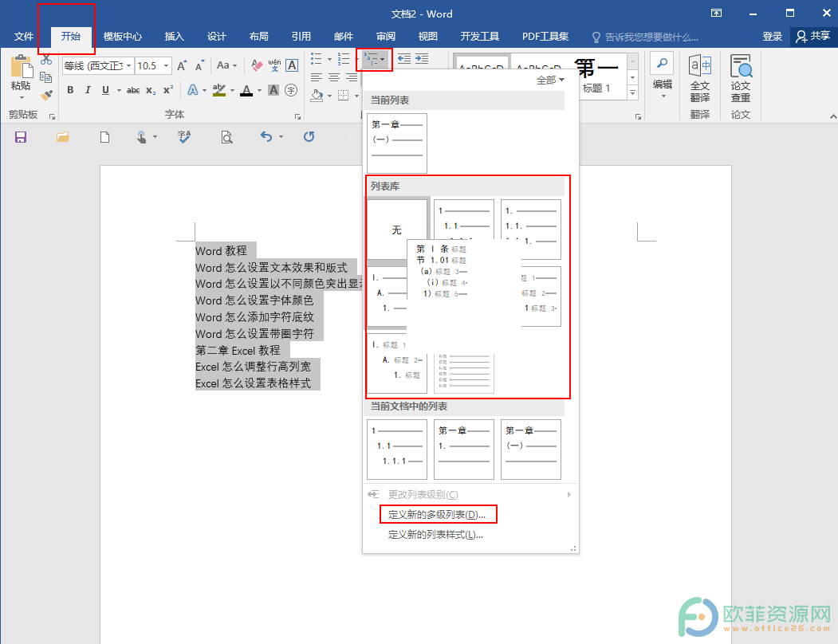Clear formatting with eraser icon
This screenshot has height=644, width=838.
(x=257, y=65)
